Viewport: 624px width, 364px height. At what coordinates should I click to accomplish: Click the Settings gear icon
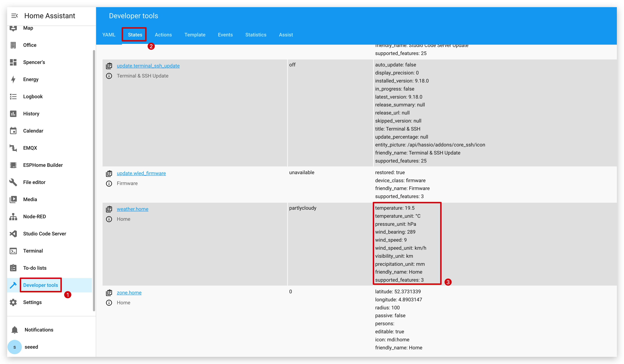coord(13,302)
